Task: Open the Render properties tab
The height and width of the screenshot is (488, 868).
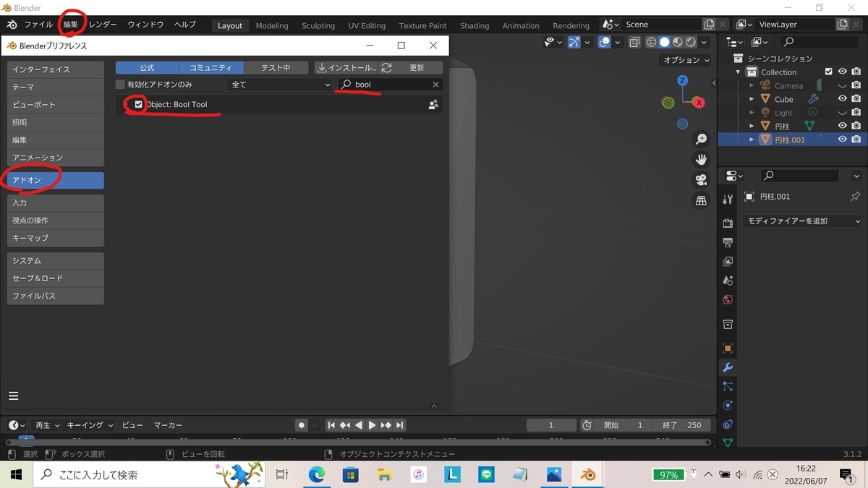Action: (728, 223)
